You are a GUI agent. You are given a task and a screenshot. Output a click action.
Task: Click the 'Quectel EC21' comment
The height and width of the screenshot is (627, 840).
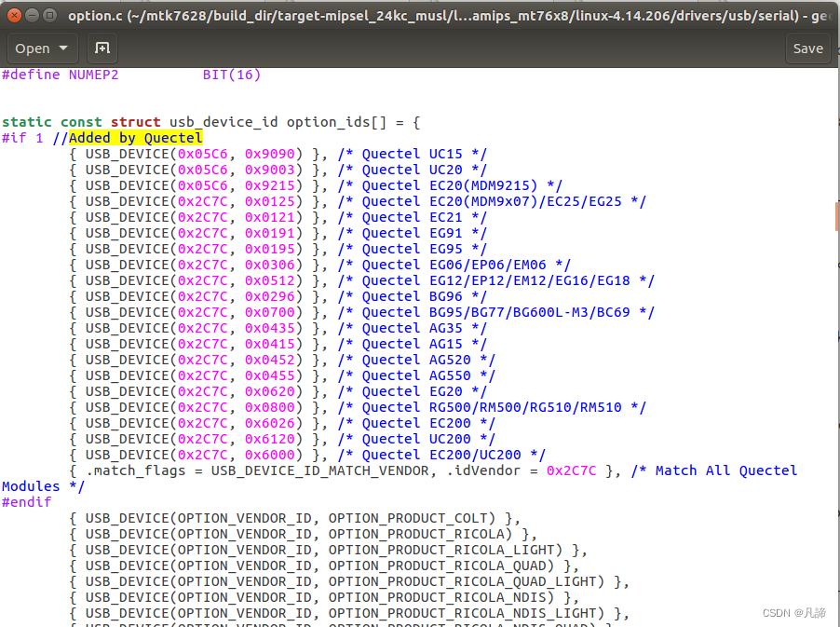tap(412, 217)
